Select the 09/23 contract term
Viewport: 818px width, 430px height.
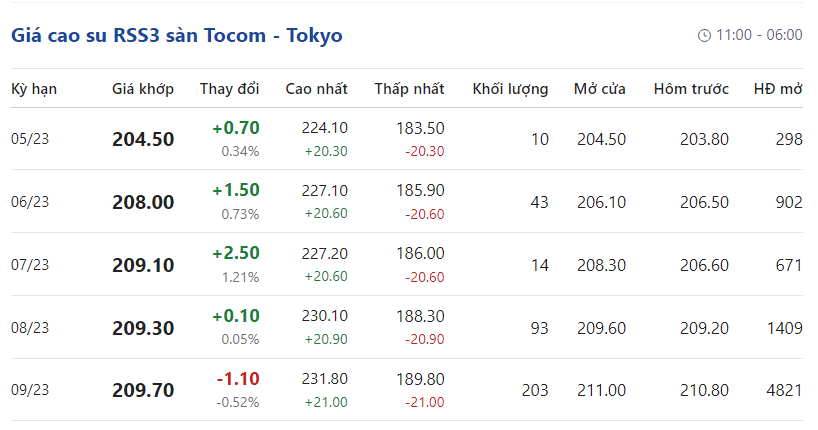pos(30,391)
